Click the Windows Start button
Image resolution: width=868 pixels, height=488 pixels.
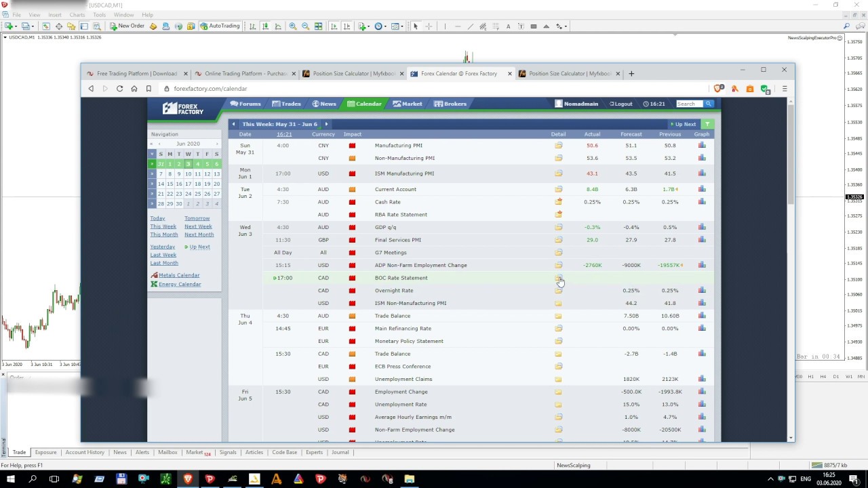[11, 479]
